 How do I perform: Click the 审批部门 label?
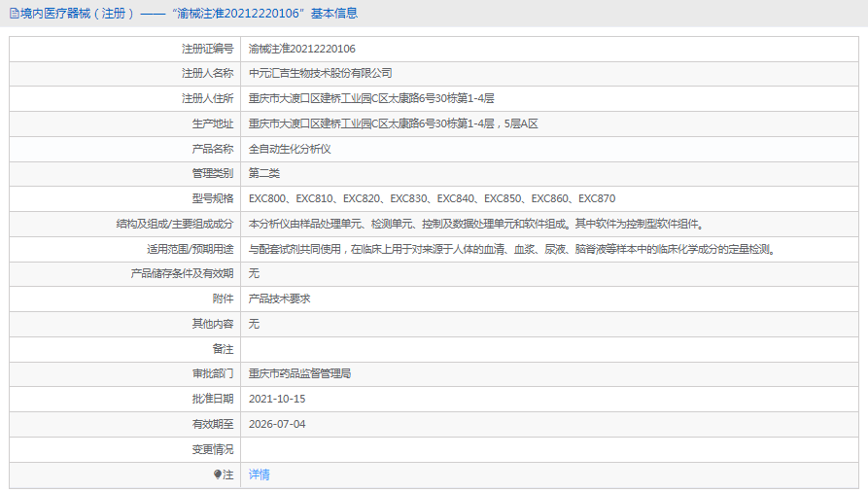click(x=213, y=374)
